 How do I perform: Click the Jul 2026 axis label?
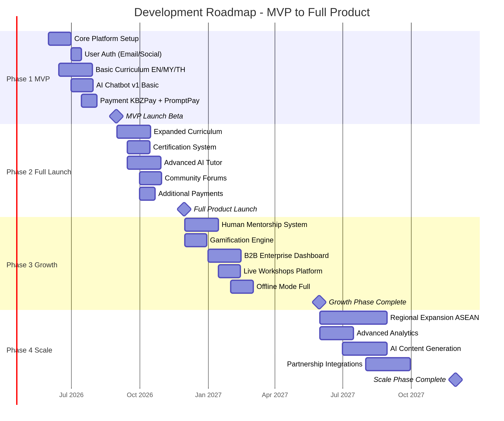[71, 395]
